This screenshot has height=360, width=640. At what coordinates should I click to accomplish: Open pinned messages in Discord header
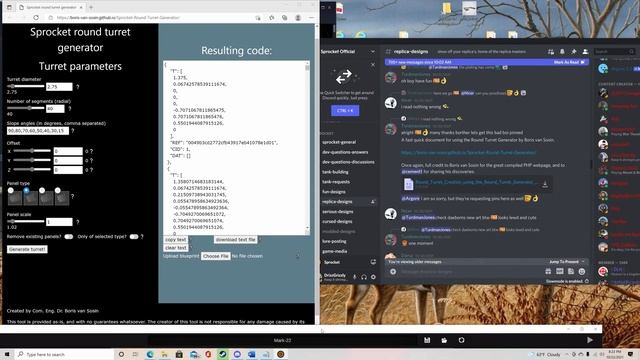coord(573,51)
